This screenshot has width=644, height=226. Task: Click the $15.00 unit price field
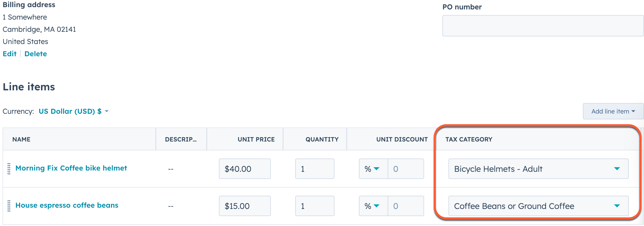click(245, 206)
